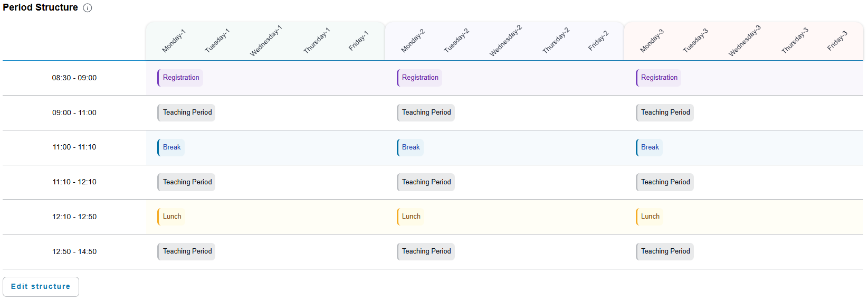Select the Registration tag in week 2
Viewport: 868px width, 300px height.
(x=419, y=78)
